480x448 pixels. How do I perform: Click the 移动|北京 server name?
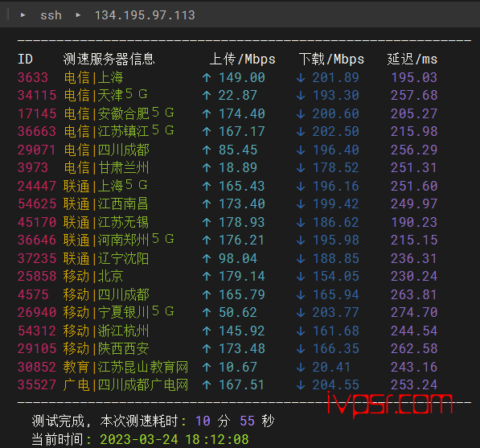[93, 276]
